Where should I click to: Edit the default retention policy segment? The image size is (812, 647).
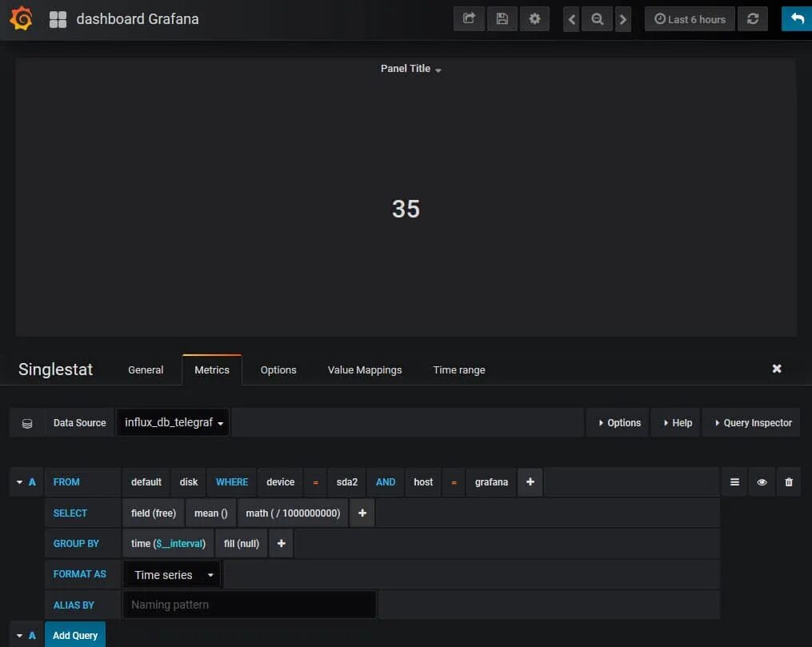pyautogui.click(x=146, y=482)
